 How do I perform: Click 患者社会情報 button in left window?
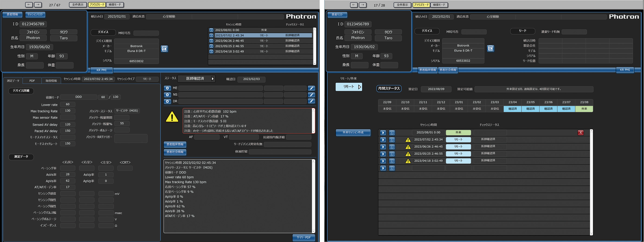click(175, 152)
